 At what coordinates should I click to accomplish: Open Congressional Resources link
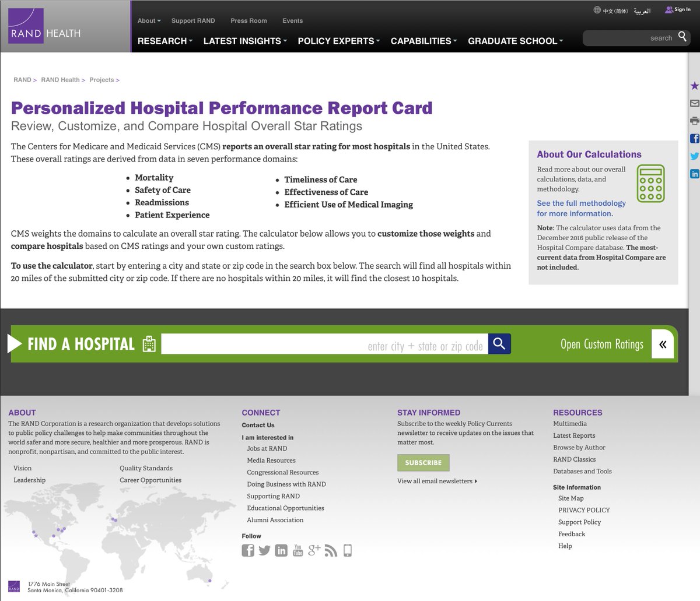pyautogui.click(x=283, y=472)
